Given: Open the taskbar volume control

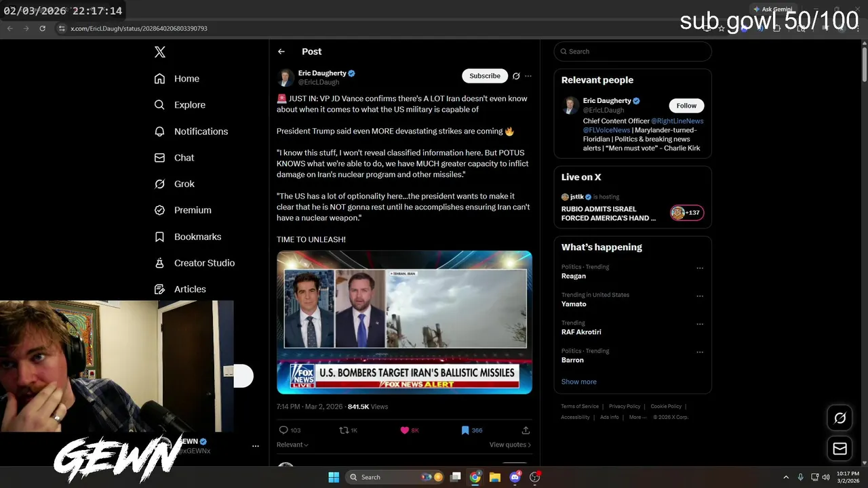Looking at the screenshot, I should [826, 477].
